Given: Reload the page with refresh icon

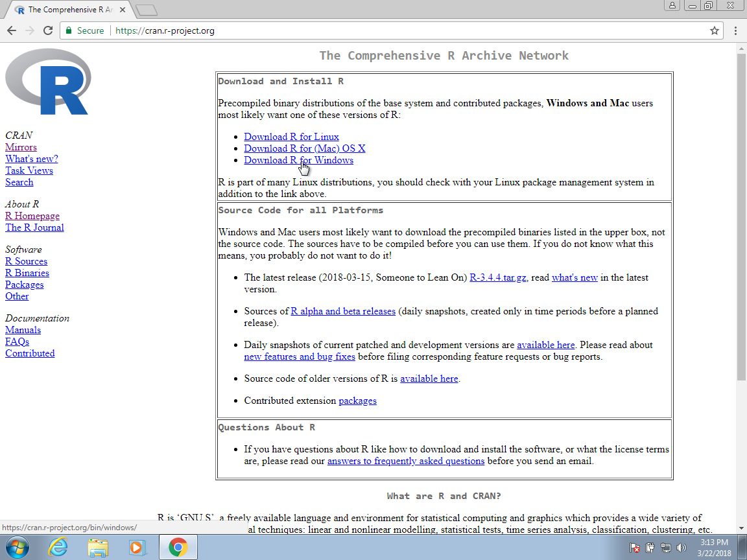Looking at the screenshot, I should [x=48, y=30].
